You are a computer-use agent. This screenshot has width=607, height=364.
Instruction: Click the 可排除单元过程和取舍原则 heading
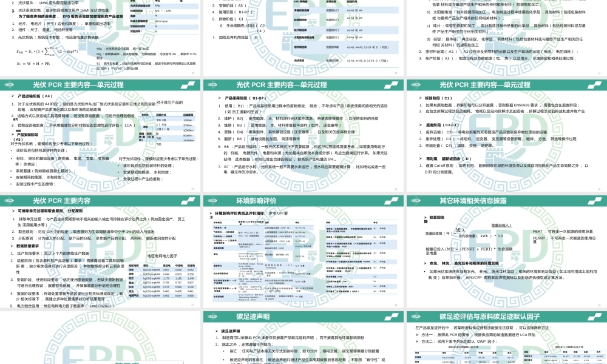coord(50,211)
